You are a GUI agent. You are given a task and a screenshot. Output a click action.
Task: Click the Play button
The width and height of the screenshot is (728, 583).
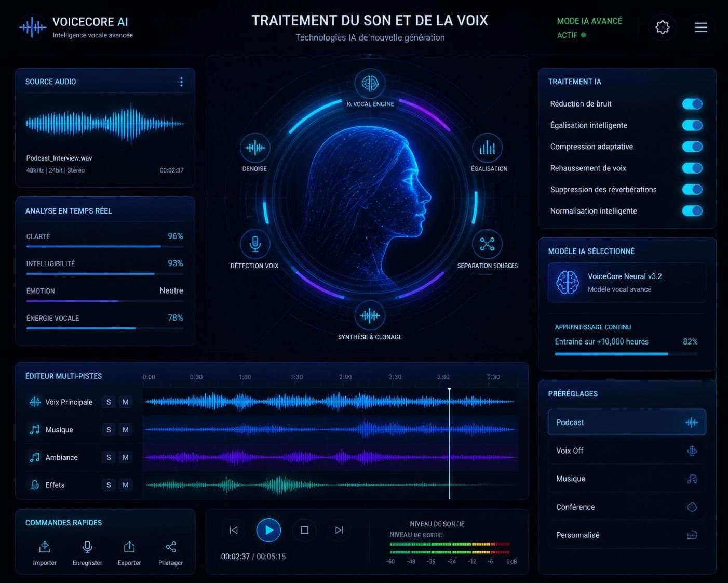pos(268,530)
